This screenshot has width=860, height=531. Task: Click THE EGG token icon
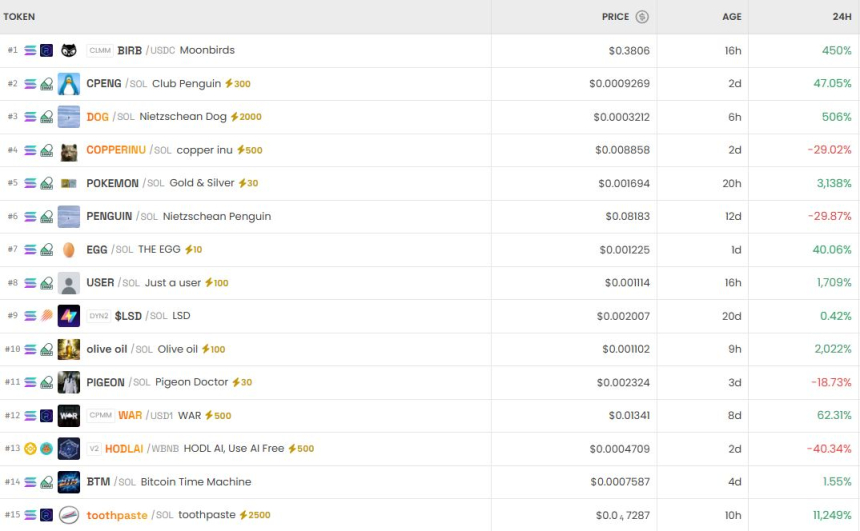tap(69, 250)
